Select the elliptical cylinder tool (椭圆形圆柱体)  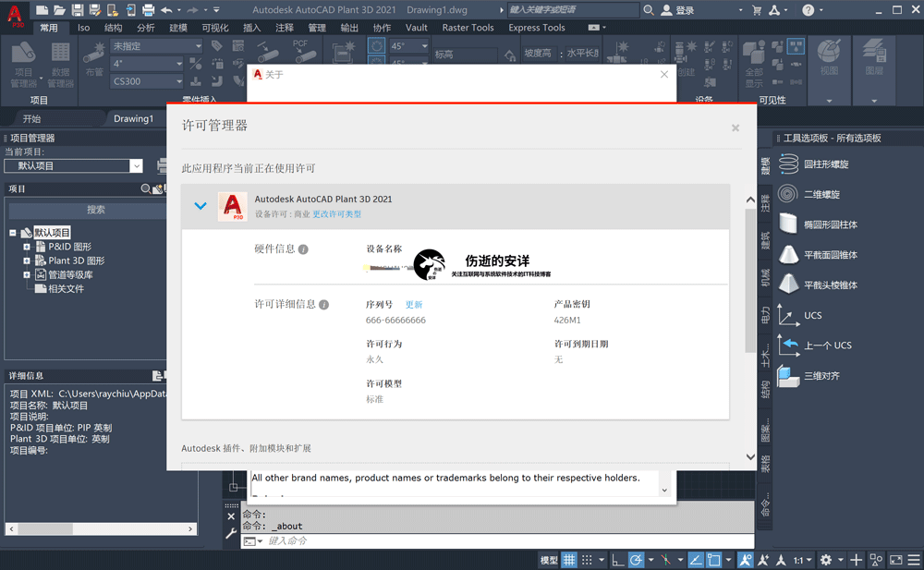[819, 224]
